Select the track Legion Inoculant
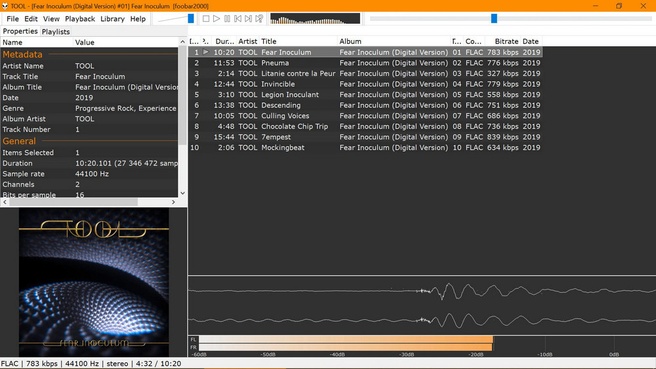The width and height of the screenshot is (656, 369). point(290,95)
